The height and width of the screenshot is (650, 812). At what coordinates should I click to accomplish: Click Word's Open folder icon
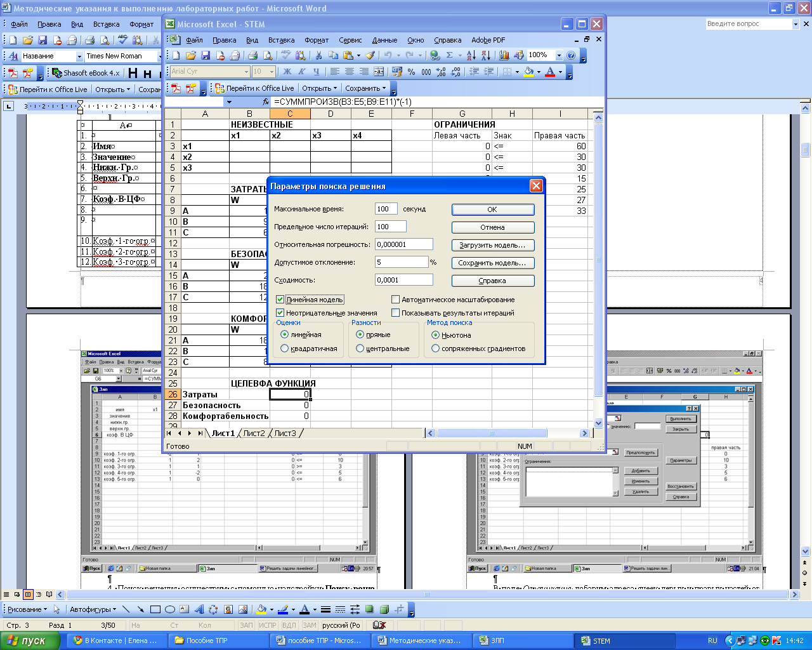point(27,40)
